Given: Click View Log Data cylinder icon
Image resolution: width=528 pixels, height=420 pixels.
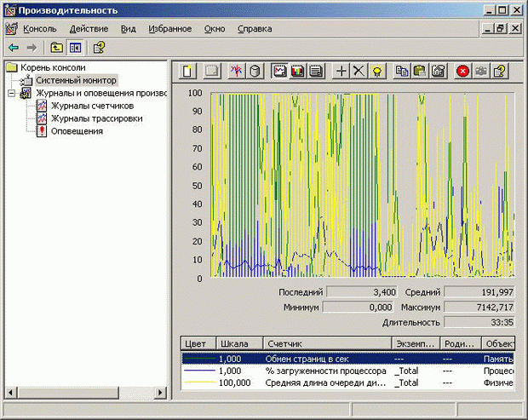Looking at the screenshot, I should pyautogui.click(x=255, y=71).
